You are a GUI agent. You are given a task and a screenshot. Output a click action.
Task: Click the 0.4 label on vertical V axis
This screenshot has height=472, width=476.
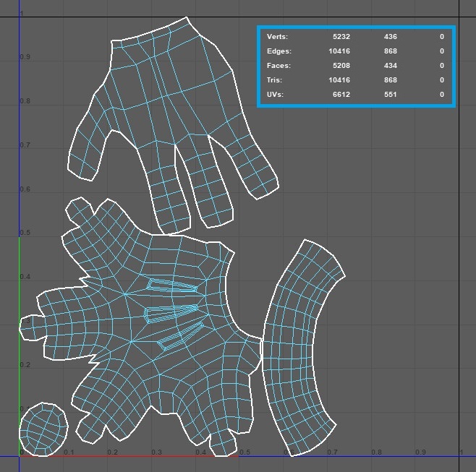pyautogui.click(x=25, y=277)
